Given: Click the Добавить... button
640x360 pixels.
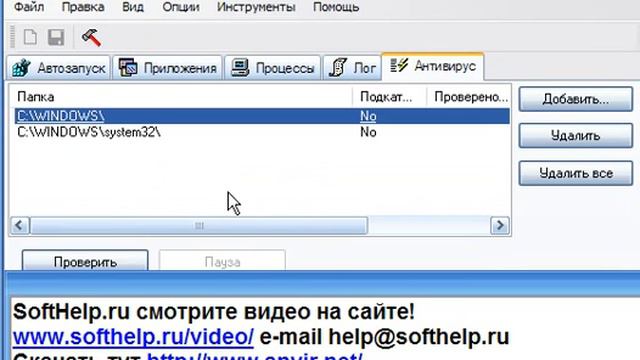Looking at the screenshot, I should [576, 99].
